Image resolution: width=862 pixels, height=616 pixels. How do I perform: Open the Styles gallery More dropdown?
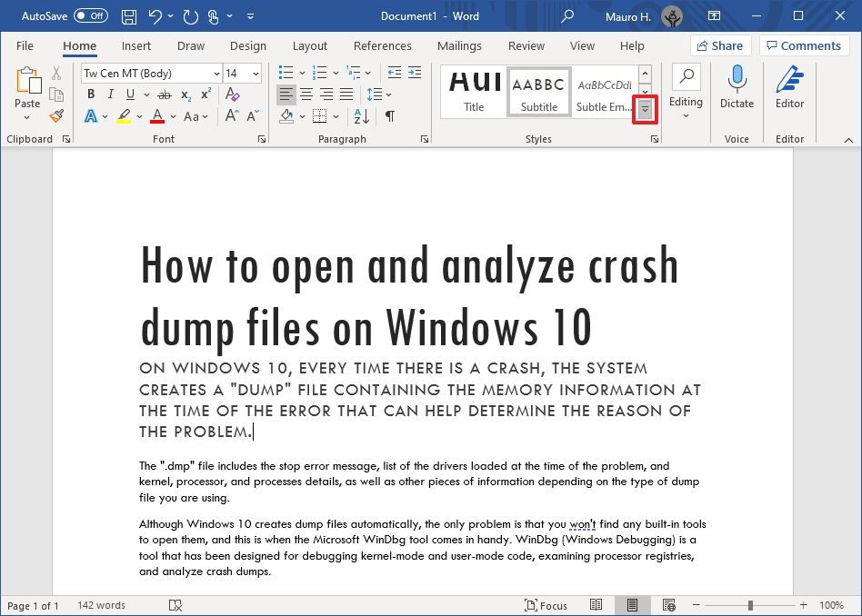pyautogui.click(x=645, y=109)
